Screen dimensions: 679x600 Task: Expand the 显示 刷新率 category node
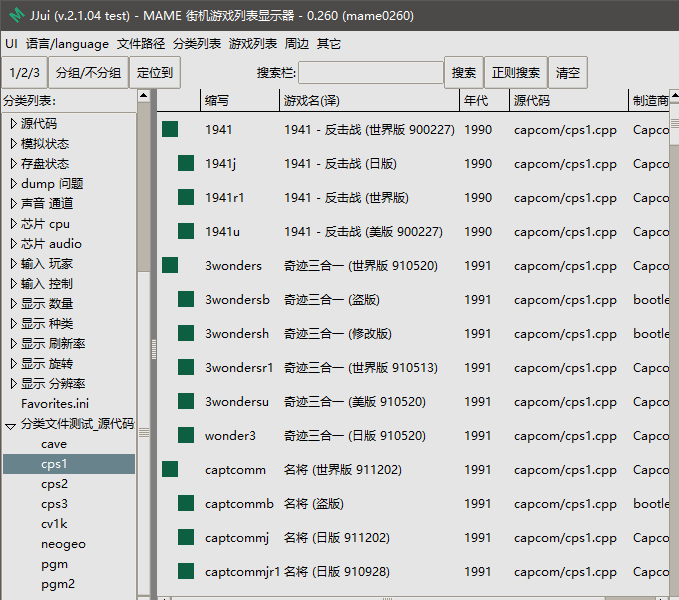(x=13, y=344)
